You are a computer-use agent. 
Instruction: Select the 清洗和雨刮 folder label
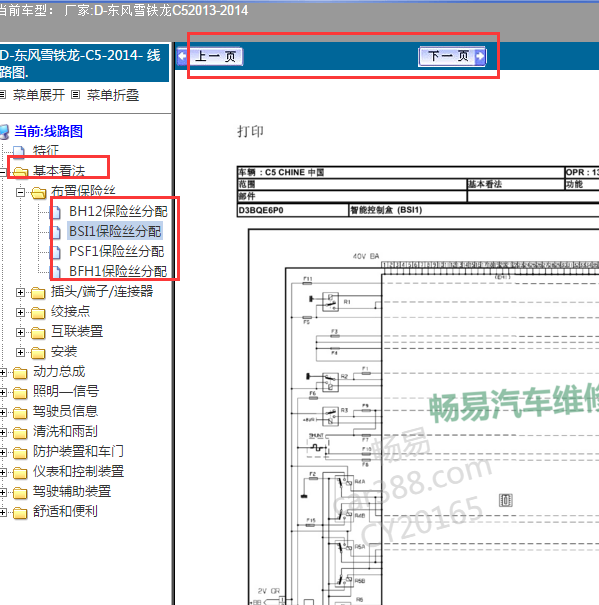pyautogui.click(x=65, y=432)
